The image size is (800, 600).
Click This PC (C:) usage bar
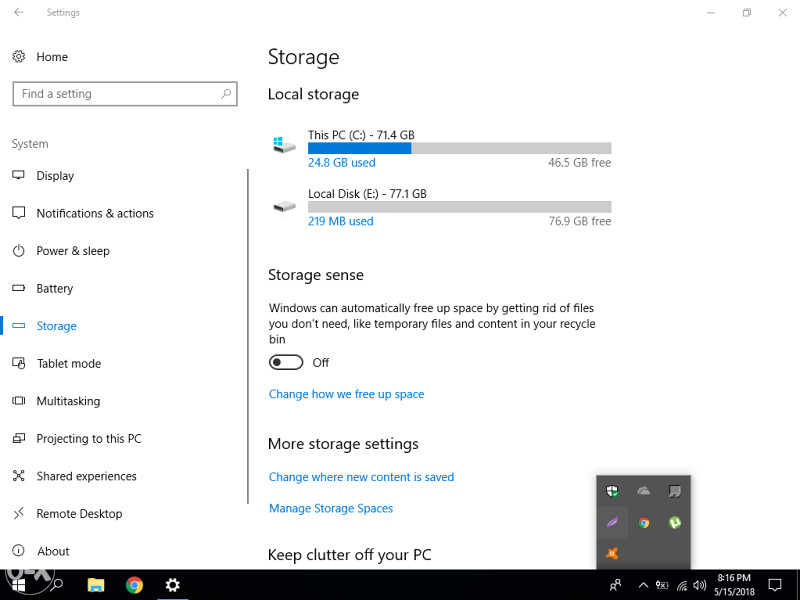[459, 148]
